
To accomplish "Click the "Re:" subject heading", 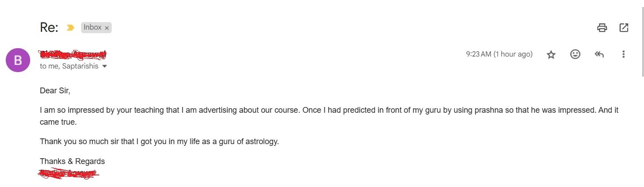I will [x=49, y=27].
